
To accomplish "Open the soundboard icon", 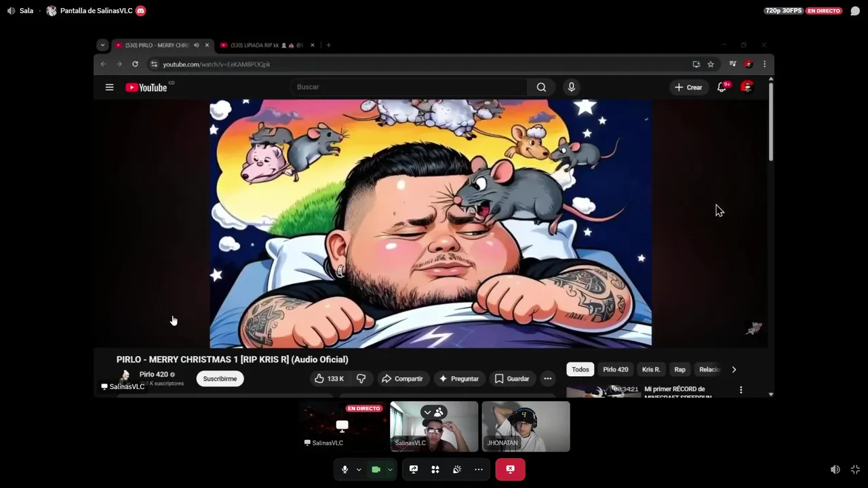I will tap(457, 469).
